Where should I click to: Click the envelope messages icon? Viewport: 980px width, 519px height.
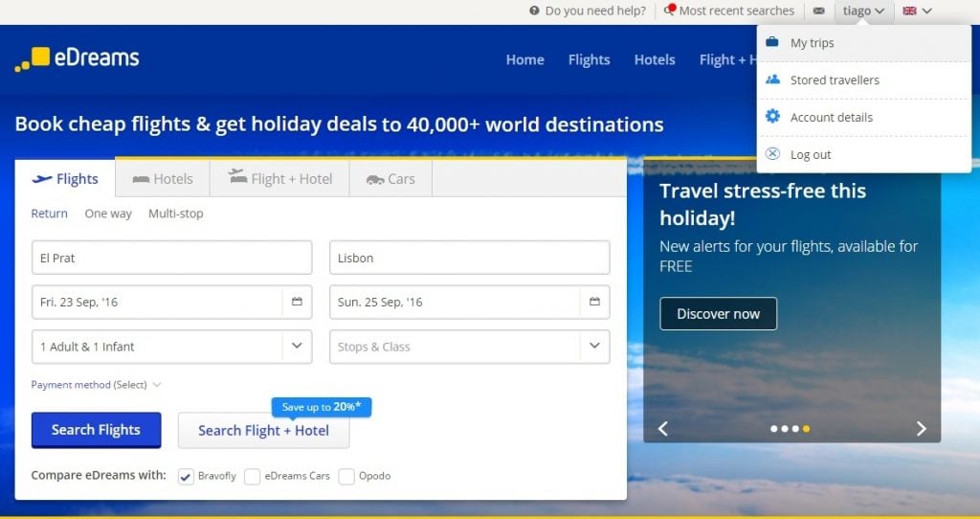pyautogui.click(x=818, y=11)
